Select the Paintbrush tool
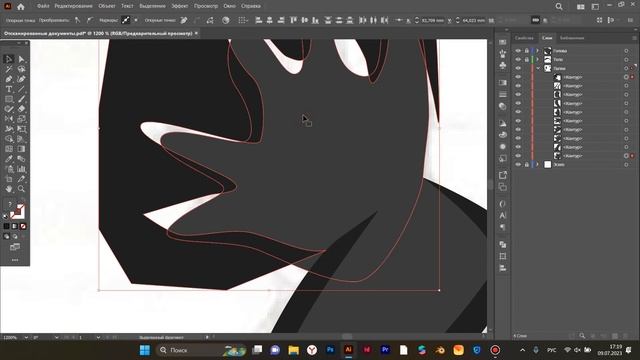This screenshot has width=640, height=360. [x=21, y=99]
